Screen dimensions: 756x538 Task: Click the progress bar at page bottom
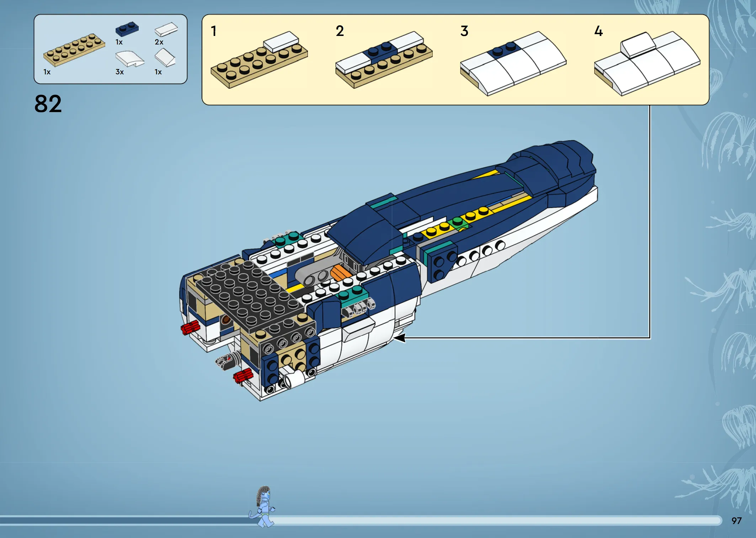tap(361, 521)
